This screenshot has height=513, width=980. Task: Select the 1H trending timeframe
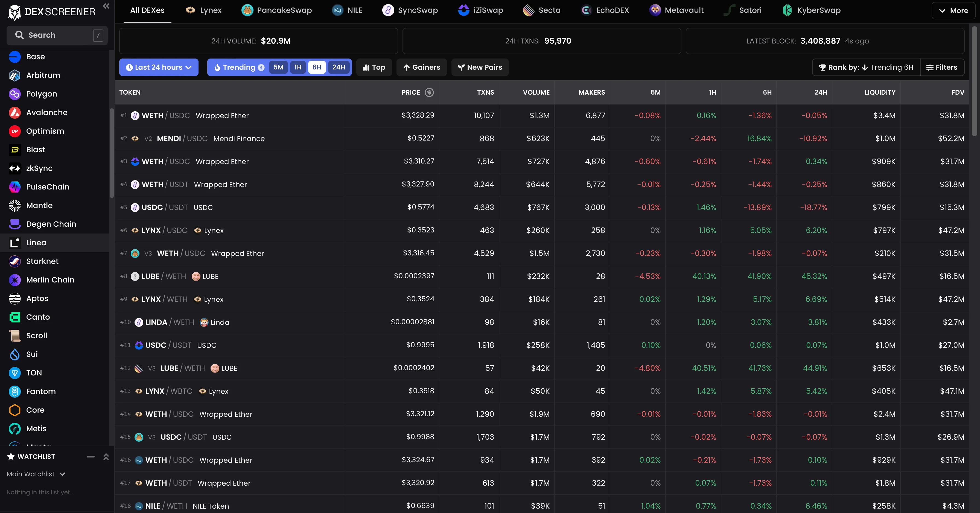coord(298,67)
